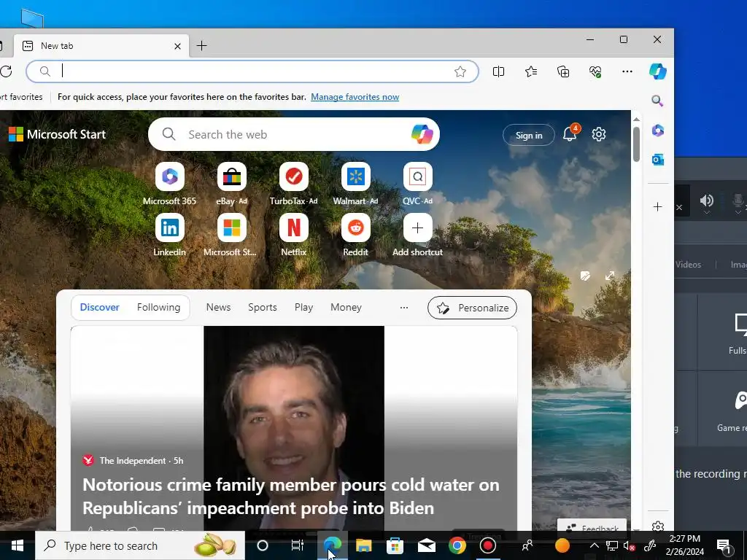Click the Copilot icon in the web search box
Screen dimensions: 747x560
[x=422, y=134]
